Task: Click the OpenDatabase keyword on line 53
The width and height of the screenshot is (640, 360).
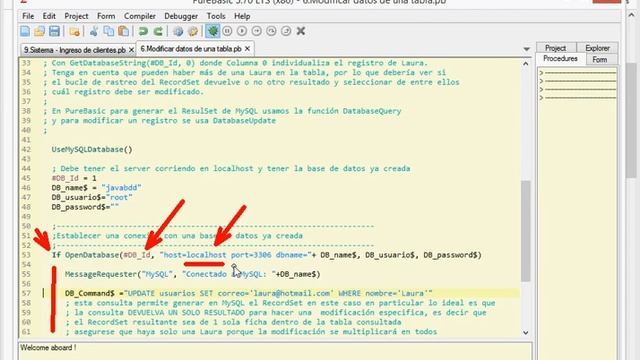Action: (91, 255)
